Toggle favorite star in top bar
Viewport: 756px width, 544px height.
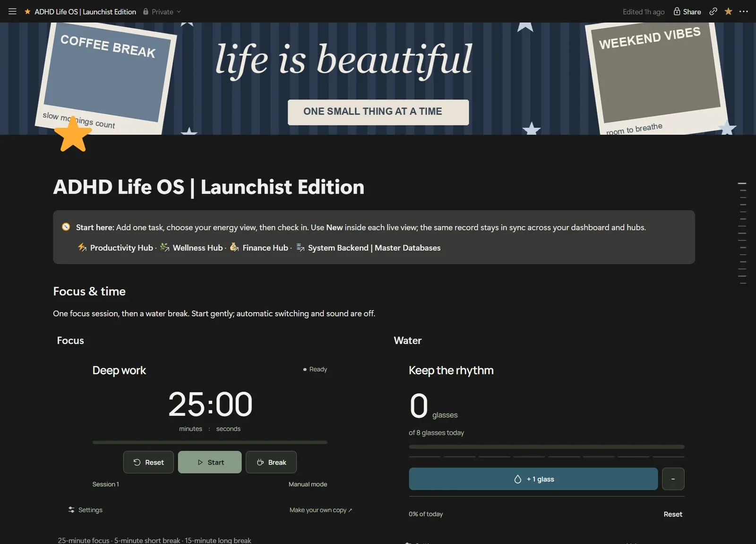click(x=728, y=11)
